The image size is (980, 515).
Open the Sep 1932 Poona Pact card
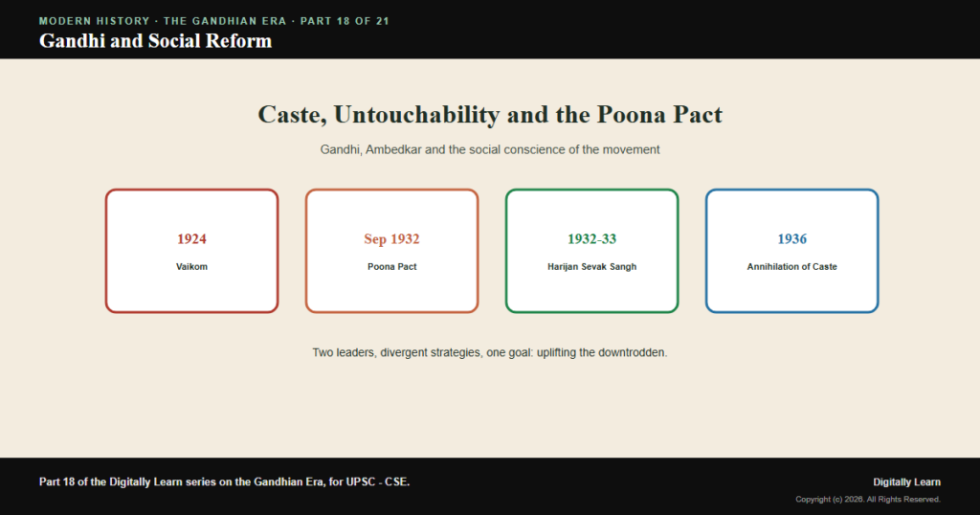point(391,251)
